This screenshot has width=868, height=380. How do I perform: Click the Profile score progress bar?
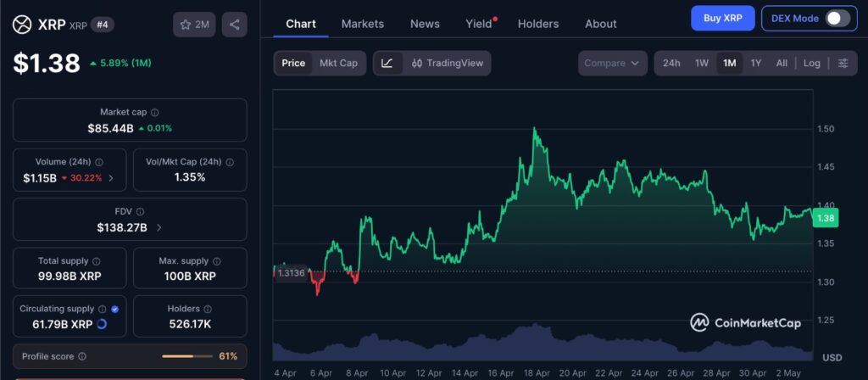[187, 357]
